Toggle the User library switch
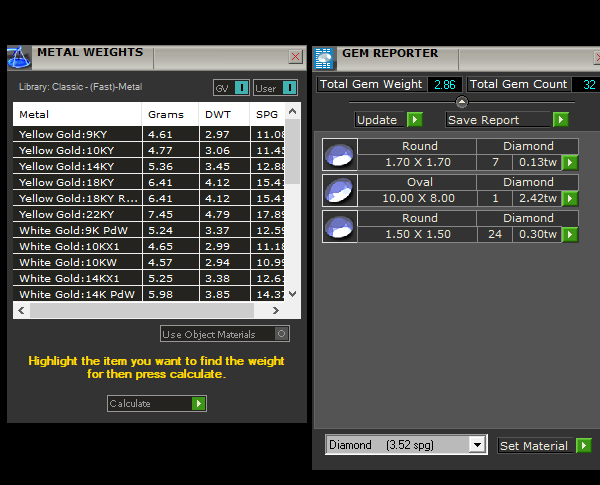The height and width of the screenshot is (485, 600). tap(289, 88)
